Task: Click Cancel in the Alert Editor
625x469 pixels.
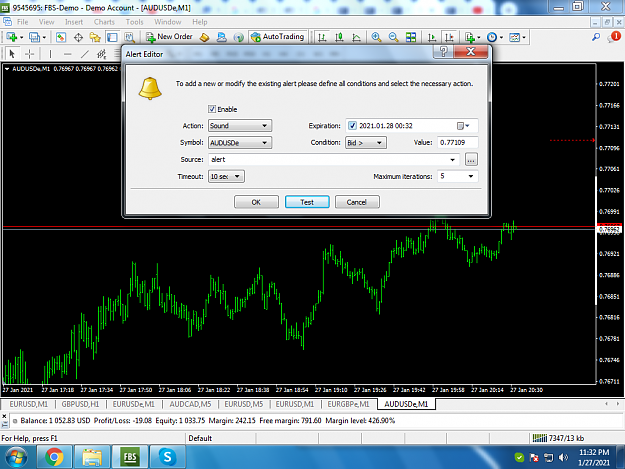Action: pyautogui.click(x=357, y=202)
